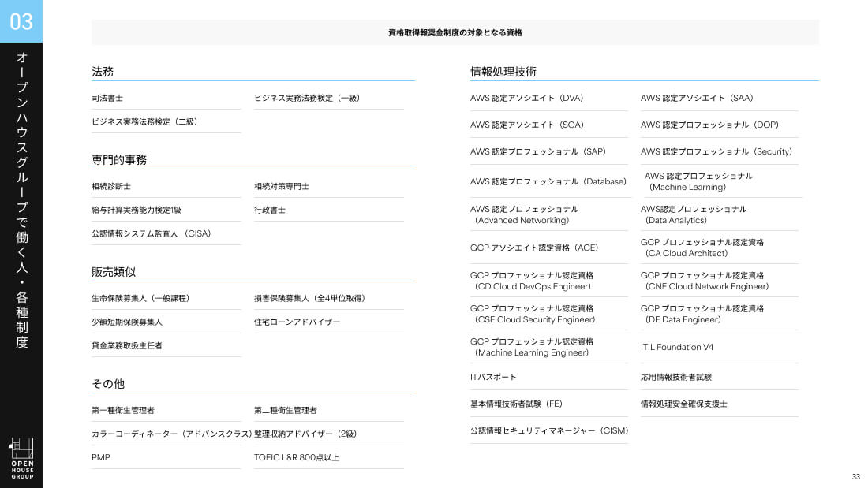Click 住宅ローンアドバイザー entry
Image resolution: width=868 pixels, height=488 pixels.
pyautogui.click(x=297, y=322)
